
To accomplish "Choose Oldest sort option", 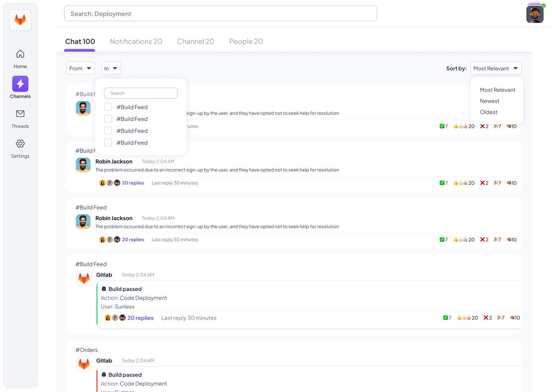I will [x=489, y=112].
